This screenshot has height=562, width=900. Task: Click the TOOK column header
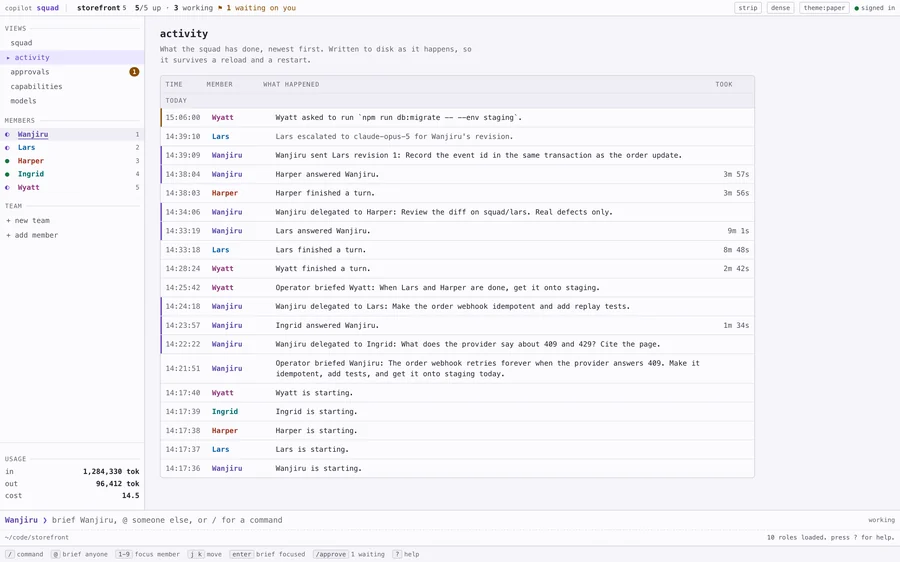tap(723, 84)
